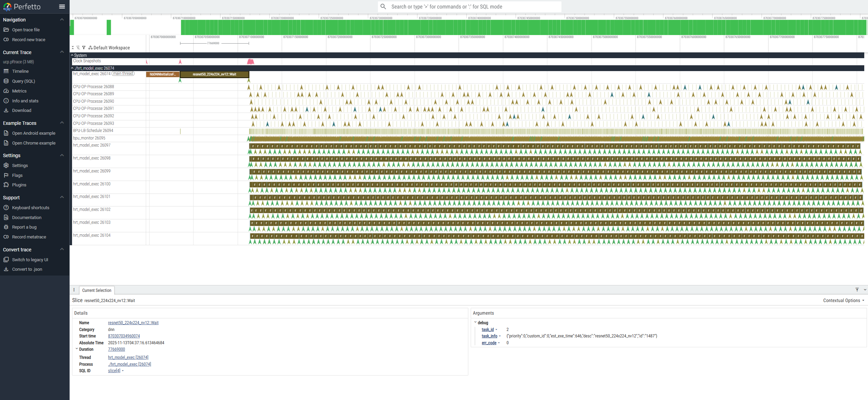Open the Contextual Options dropdown
This screenshot has height=400, width=868.
[x=844, y=300]
